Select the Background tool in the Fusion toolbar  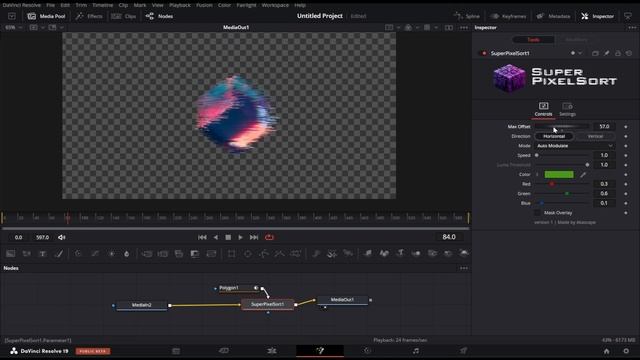click(x=11, y=253)
